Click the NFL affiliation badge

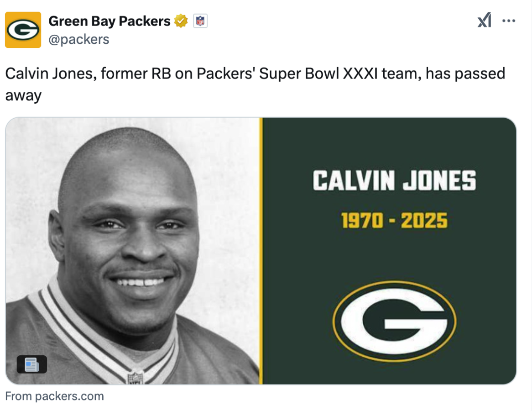point(200,21)
